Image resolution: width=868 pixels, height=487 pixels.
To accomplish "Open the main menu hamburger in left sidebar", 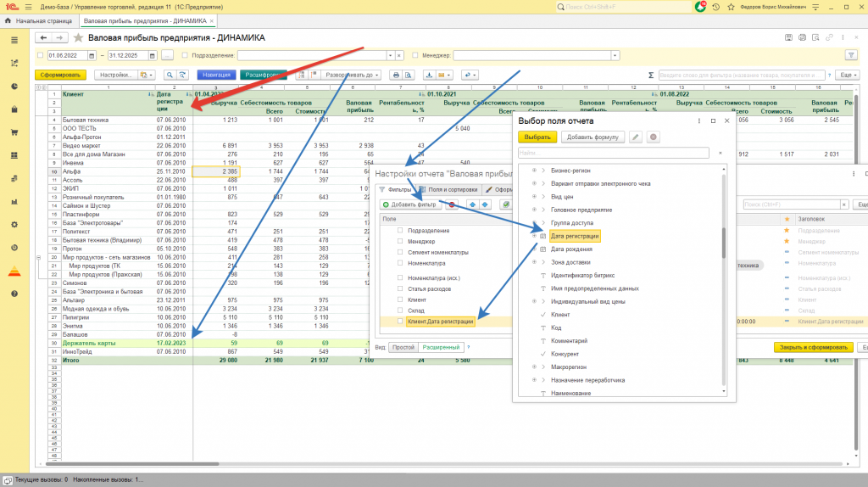I will click(x=14, y=40).
